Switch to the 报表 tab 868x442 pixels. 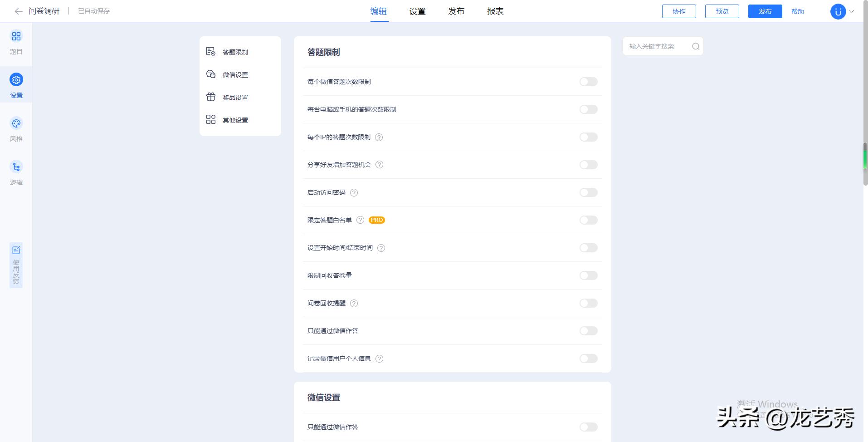click(x=495, y=11)
